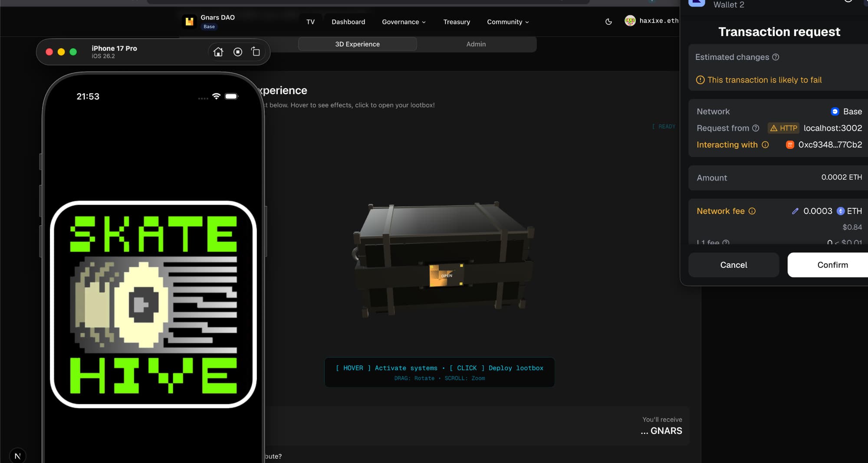This screenshot has height=463, width=868.
Task: Click the simulator screen record icon
Action: tap(237, 52)
